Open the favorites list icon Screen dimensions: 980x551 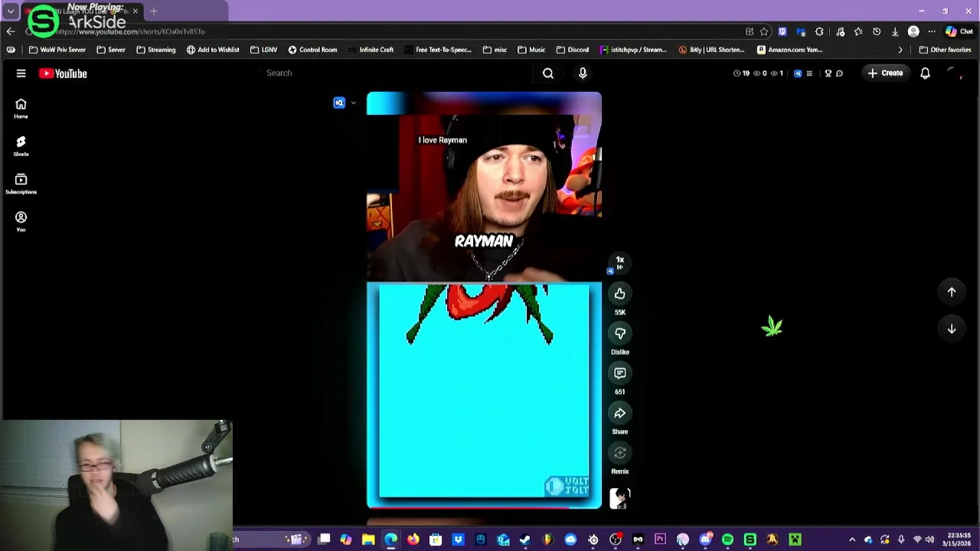858,31
